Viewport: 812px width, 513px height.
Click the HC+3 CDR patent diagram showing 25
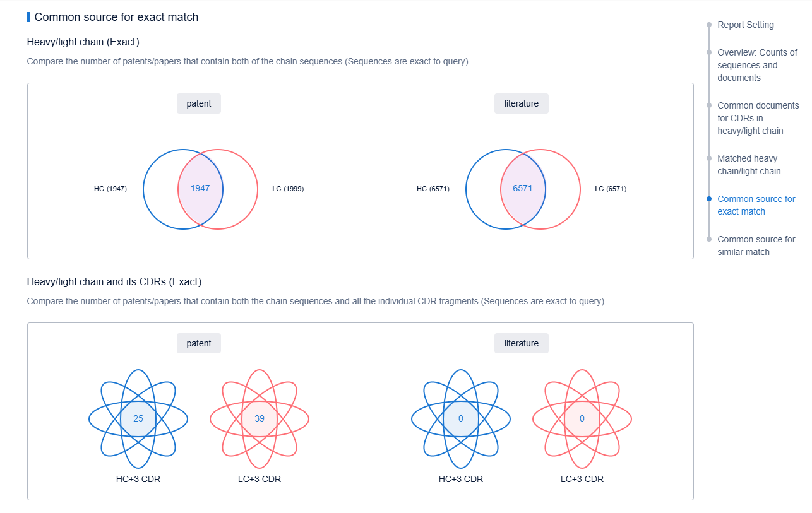point(138,418)
